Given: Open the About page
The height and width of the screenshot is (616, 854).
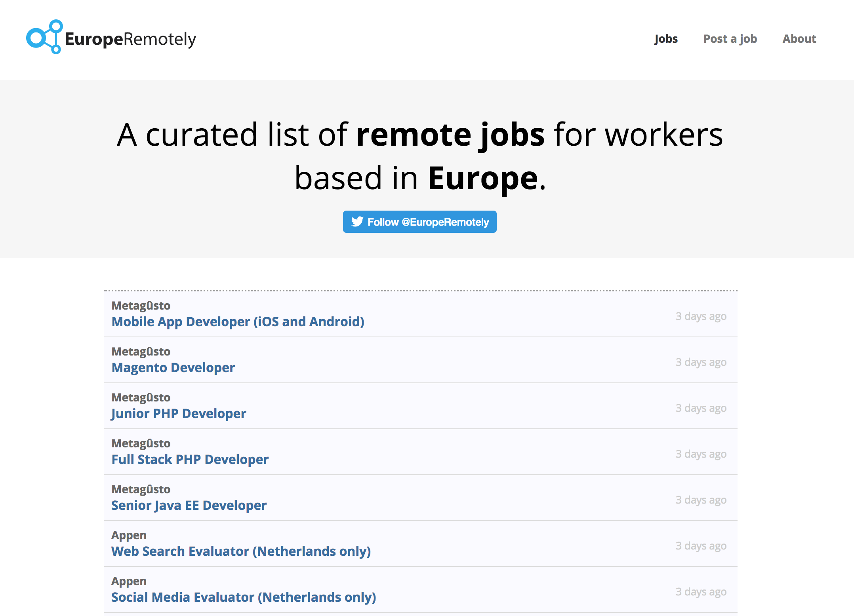Looking at the screenshot, I should [799, 39].
